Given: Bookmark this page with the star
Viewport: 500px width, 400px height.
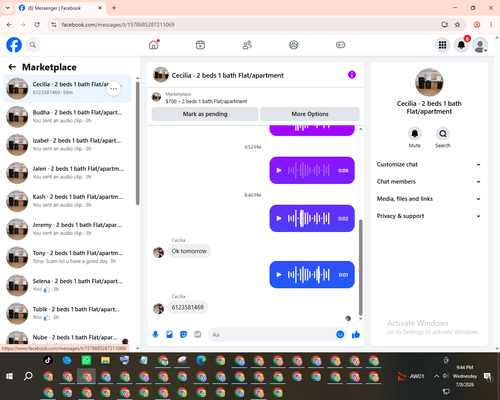Looking at the screenshot, I should pos(457,24).
